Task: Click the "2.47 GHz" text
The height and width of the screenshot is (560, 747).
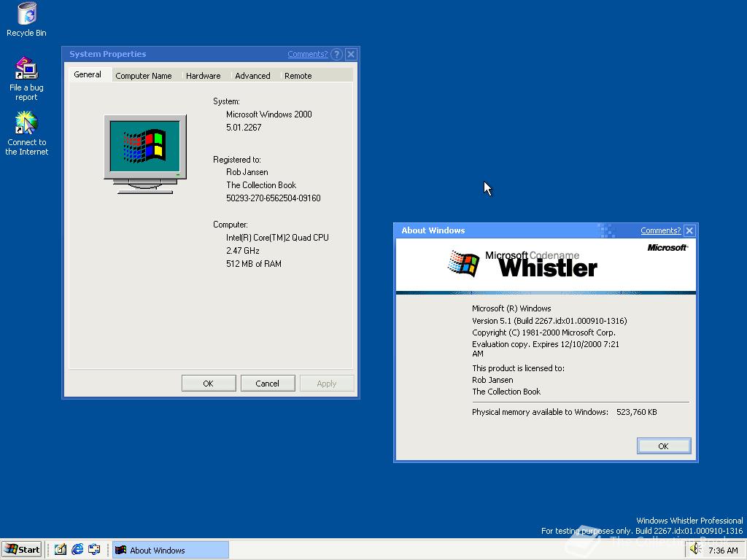Action: pos(243,251)
